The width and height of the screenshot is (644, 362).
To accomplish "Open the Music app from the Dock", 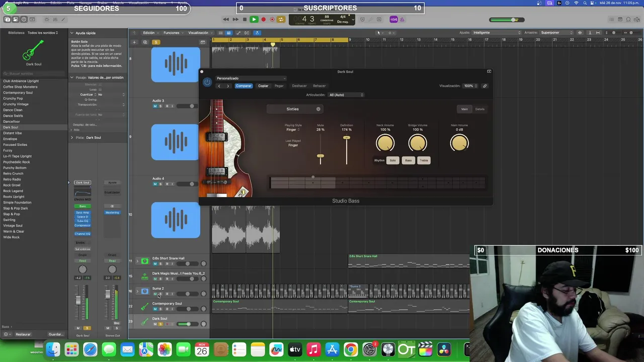I will [313, 349].
